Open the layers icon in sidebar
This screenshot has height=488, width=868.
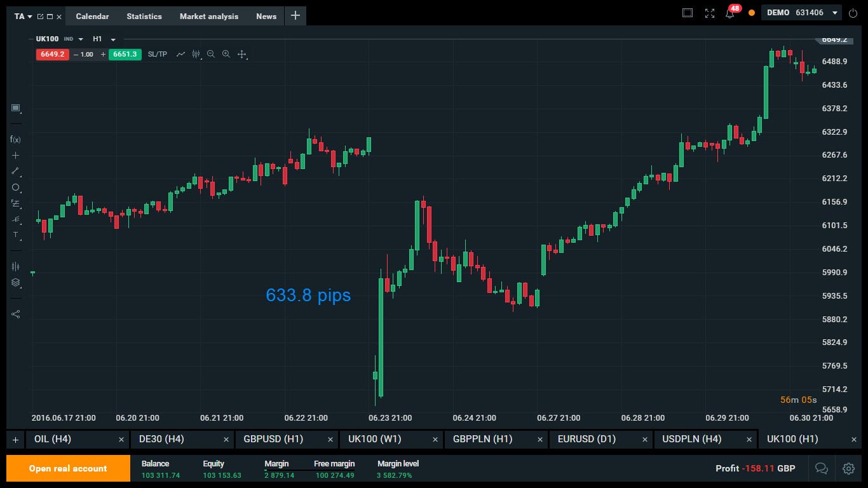(15, 282)
